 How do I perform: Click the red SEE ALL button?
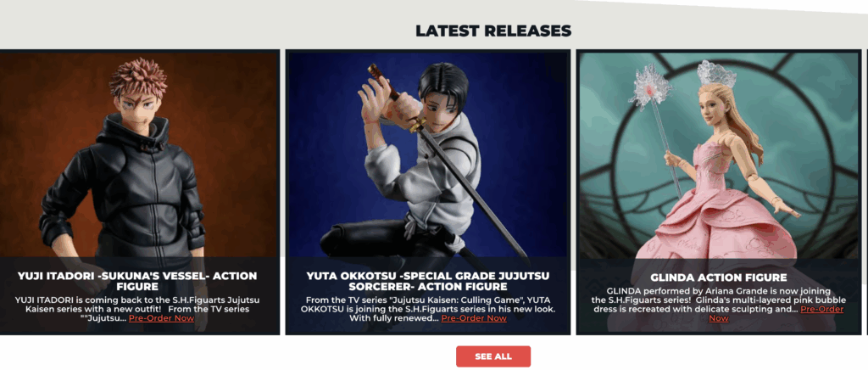click(493, 356)
